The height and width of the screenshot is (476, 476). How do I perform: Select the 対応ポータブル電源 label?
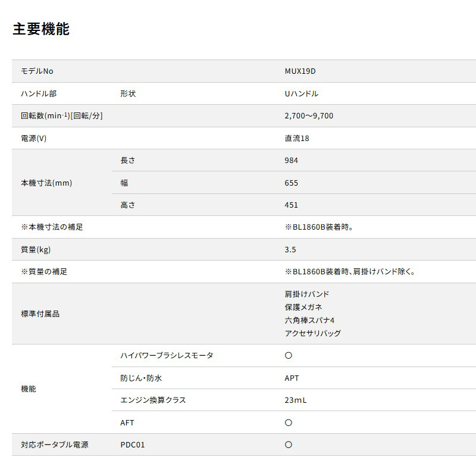[54, 444]
